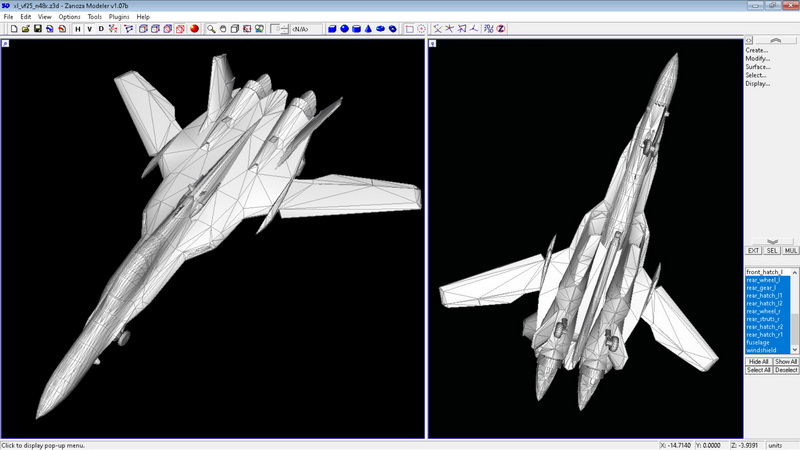The image size is (800, 450).
Task: Click the Save floppy disk icon
Action: pos(37,29)
